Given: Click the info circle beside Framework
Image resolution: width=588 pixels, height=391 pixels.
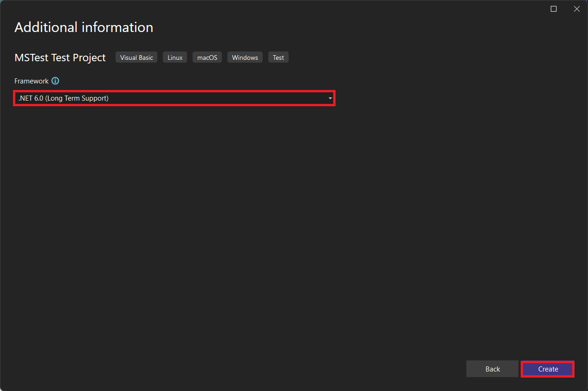Looking at the screenshot, I should [x=55, y=81].
